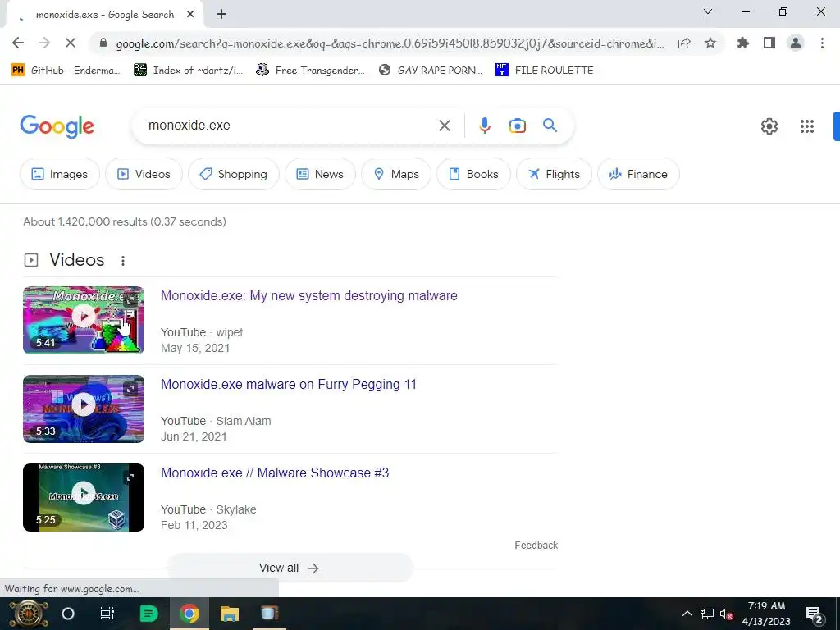Screen dimensions: 840x630
Task: Filter results by Finance
Action: (638, 174)
